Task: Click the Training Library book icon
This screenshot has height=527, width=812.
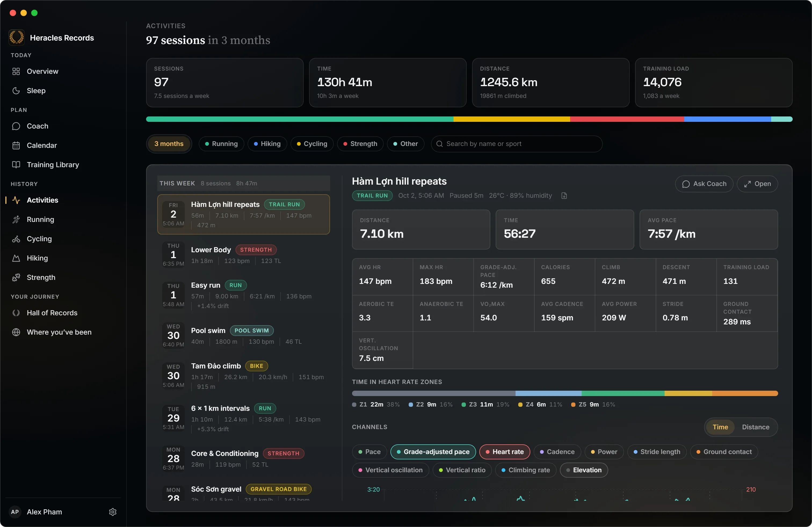Action: pos(16,165)
